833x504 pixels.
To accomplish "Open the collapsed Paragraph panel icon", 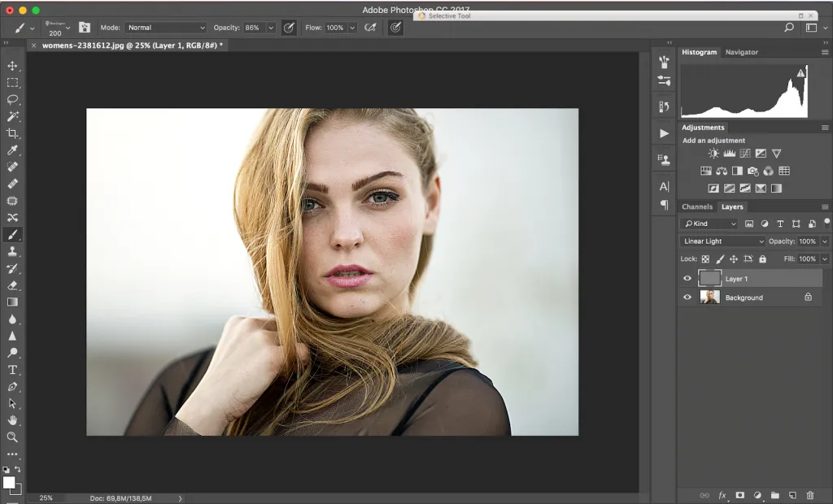I will click(664, 205).
